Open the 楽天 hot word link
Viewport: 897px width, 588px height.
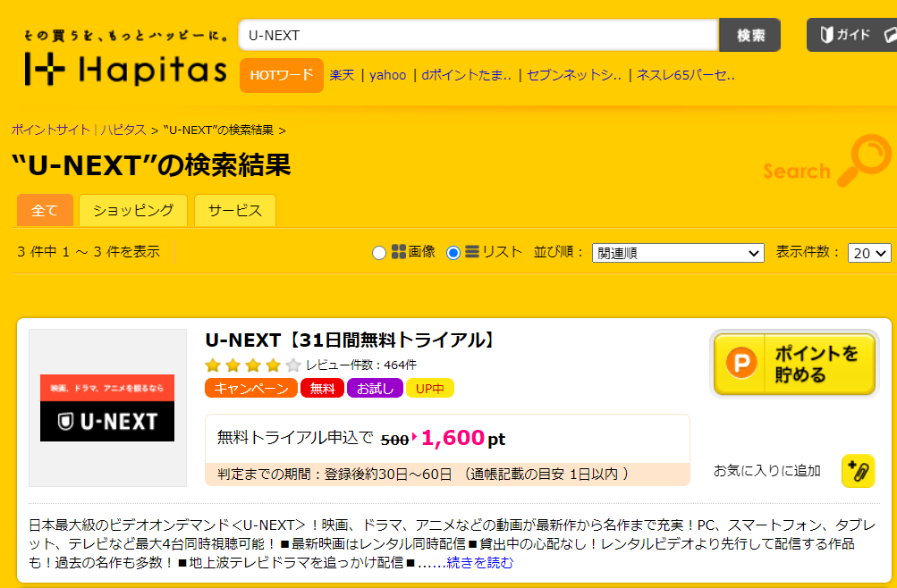(x=343, y=75)
